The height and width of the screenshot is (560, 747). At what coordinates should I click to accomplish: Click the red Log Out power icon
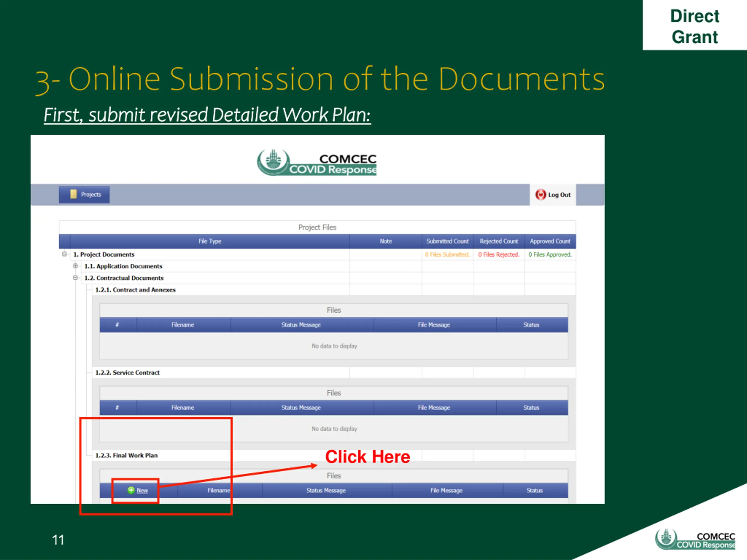coord(540,195)
